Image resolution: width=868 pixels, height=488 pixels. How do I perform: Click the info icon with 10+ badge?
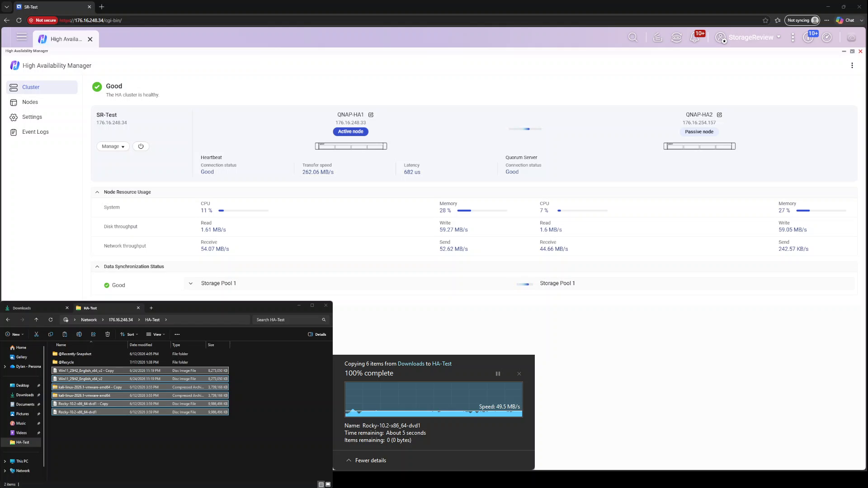click(808, 38)
